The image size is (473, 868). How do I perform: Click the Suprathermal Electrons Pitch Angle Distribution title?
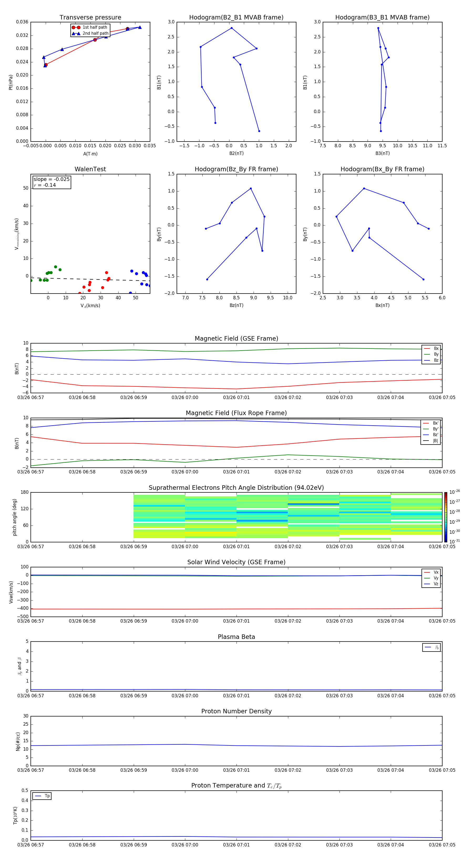pyautogui.click(x=236, y=488)
